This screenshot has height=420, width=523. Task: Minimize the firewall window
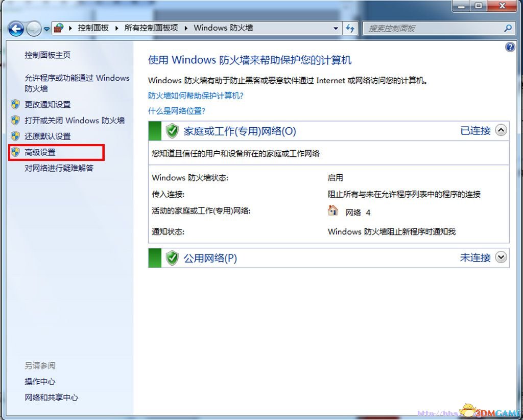[462, 6]
